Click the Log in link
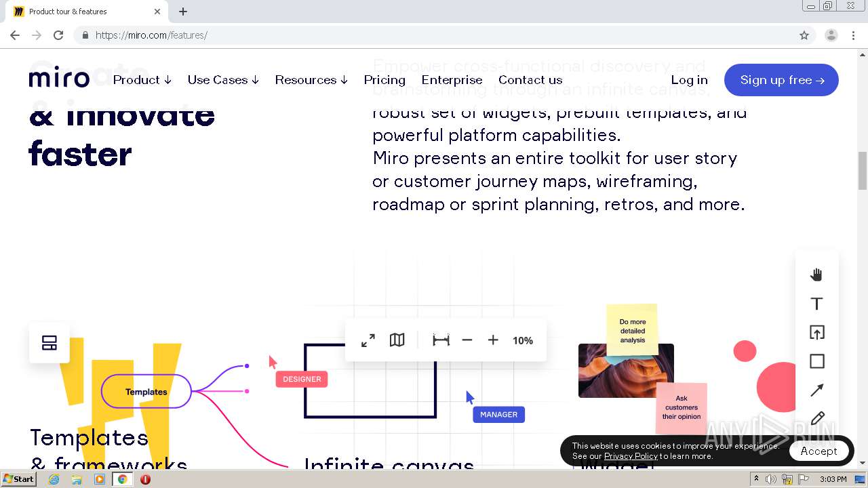 [x=689, y=80]
